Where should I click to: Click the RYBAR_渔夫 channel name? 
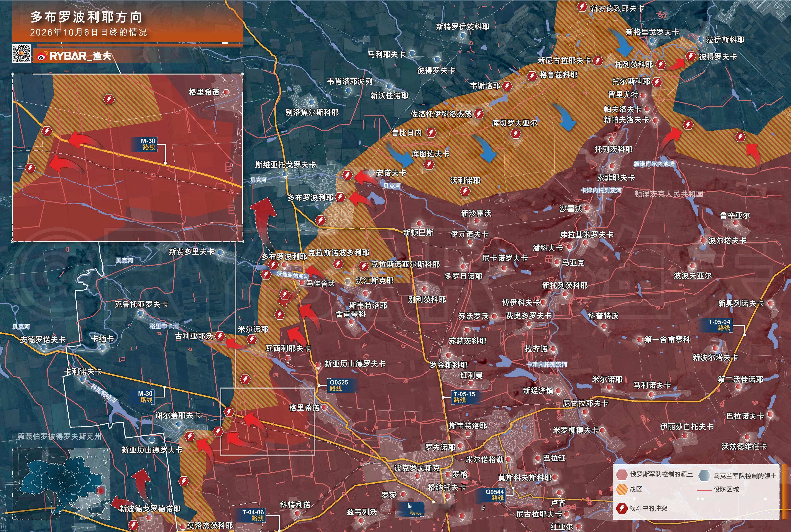(x=80, y=56)
